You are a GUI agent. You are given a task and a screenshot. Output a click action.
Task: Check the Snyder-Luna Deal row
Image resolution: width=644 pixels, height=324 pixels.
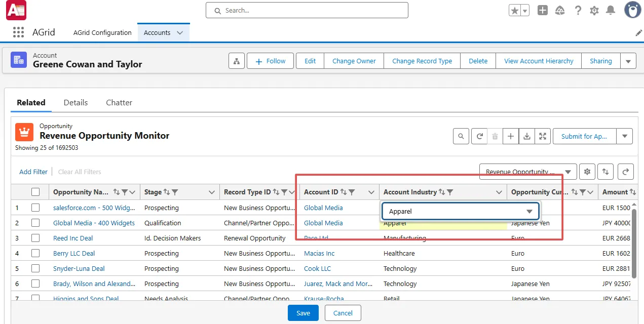coord(35,268)
